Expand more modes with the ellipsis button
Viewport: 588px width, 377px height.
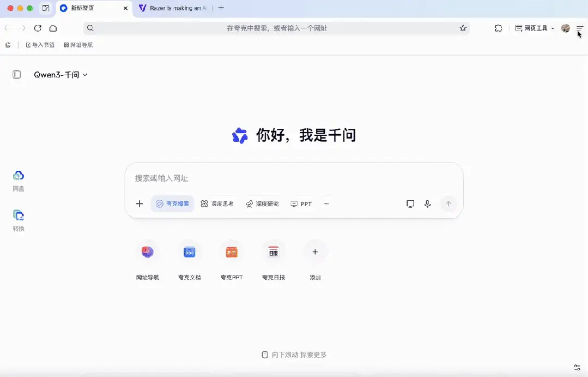click(326, 204)
